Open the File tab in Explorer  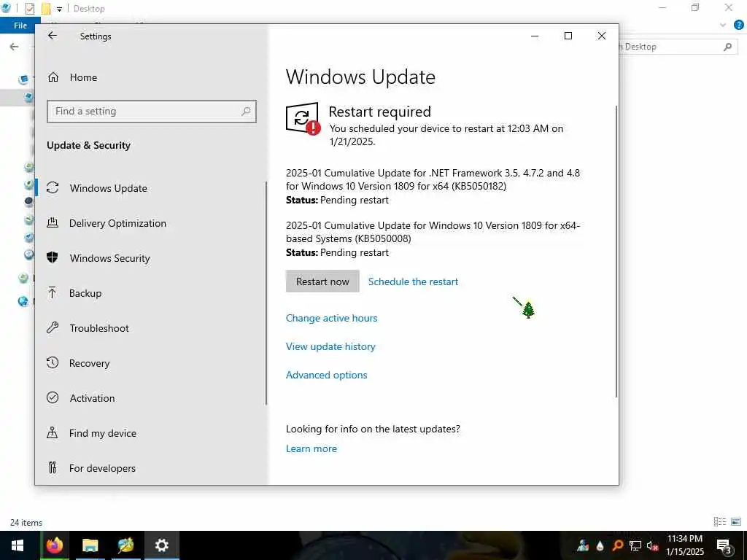(20, 26)
